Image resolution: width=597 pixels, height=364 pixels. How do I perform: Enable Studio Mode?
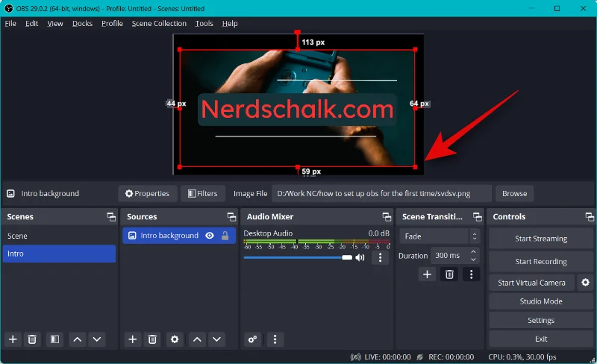click(x=541, y=301)
